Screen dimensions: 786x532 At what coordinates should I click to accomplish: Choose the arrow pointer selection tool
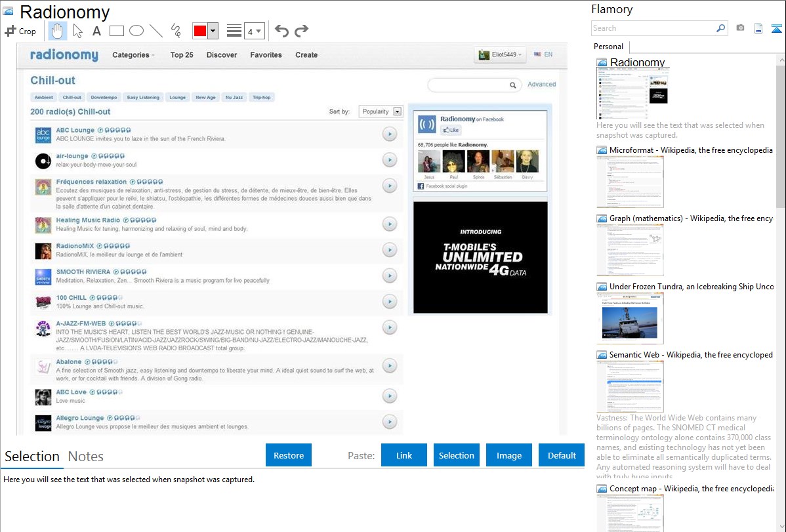[77, 31]
